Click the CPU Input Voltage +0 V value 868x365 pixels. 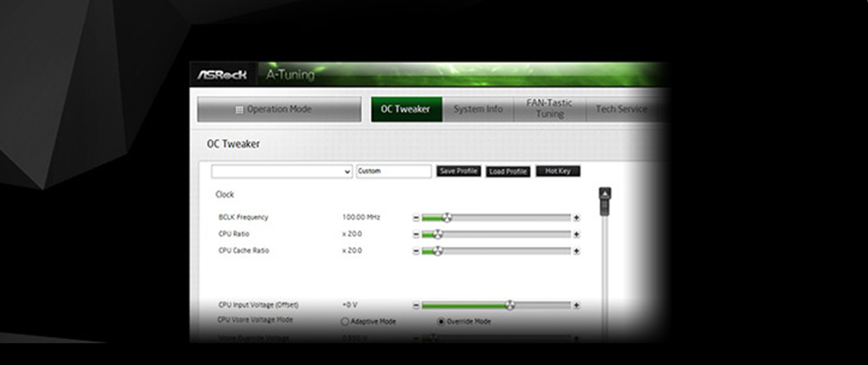[350, 305]
